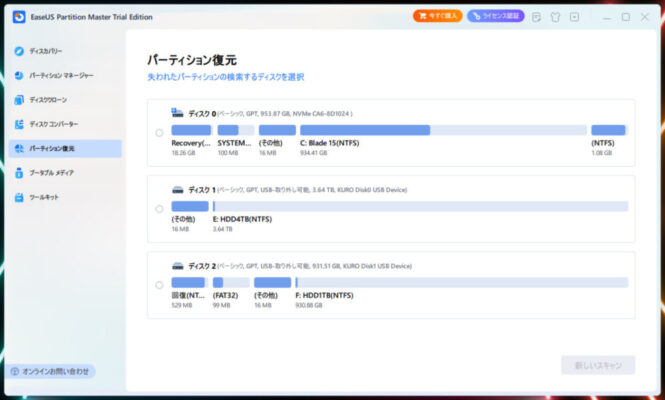Click the C: Blade 15(NTFS) label
Viewport: 665px width, 400px height.
tap(330, 143)
